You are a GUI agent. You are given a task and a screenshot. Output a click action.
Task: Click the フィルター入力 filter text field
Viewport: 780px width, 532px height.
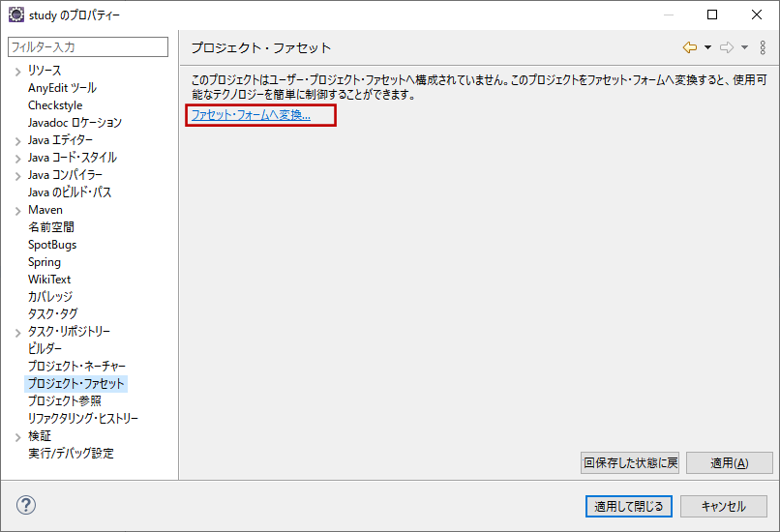point(88,46)
